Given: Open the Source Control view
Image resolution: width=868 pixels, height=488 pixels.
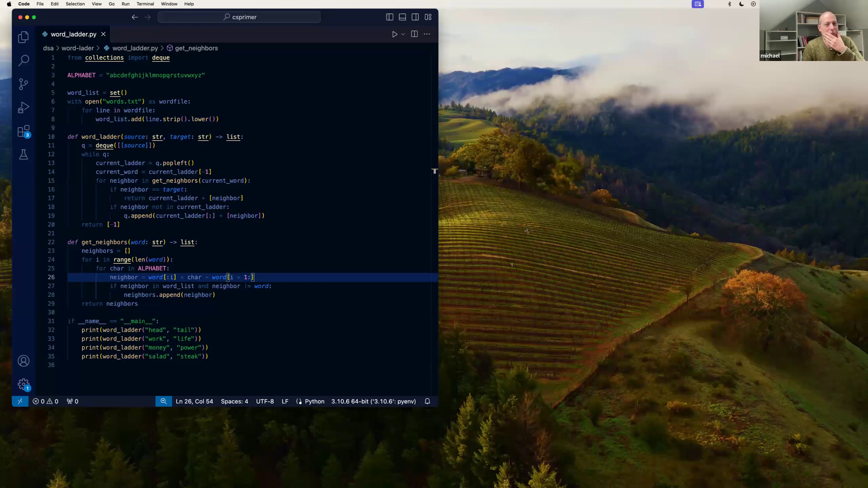Looking at the screenshot, I should click(23, 84).
